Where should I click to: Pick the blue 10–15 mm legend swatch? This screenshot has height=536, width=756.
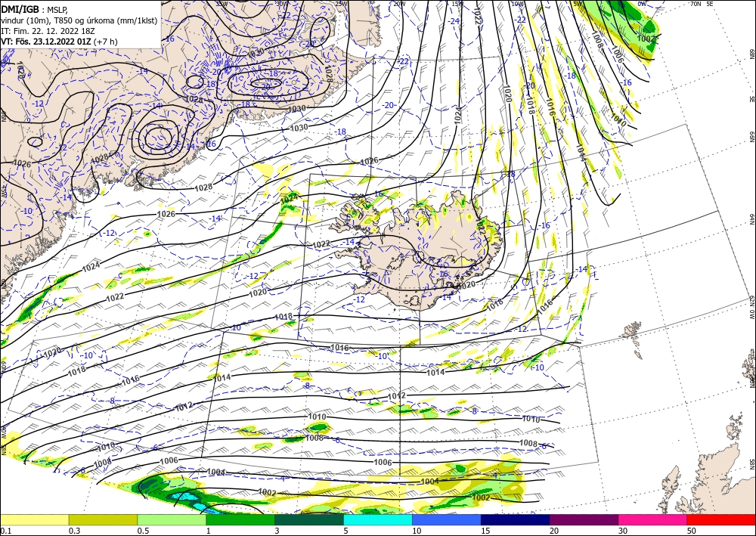[x=447, y=519]
